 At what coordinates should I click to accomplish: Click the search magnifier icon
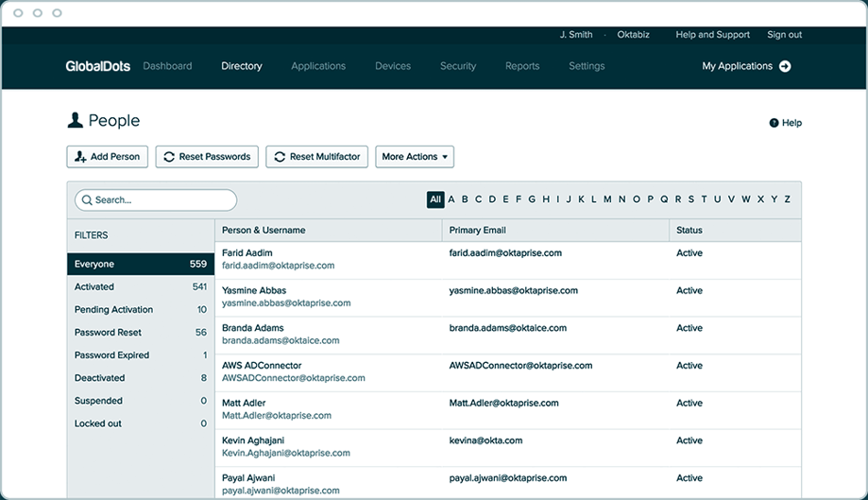coord(87,199)
